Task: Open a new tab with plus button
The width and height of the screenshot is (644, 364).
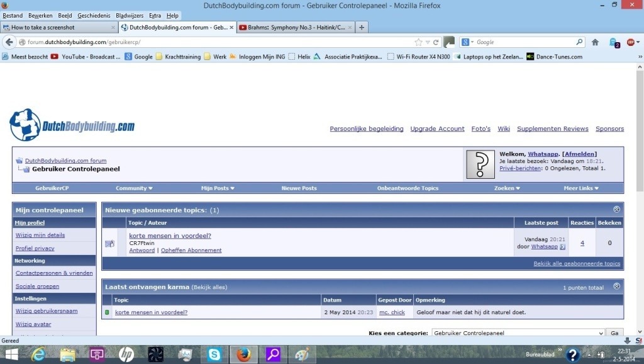Action: click(362, 28)
